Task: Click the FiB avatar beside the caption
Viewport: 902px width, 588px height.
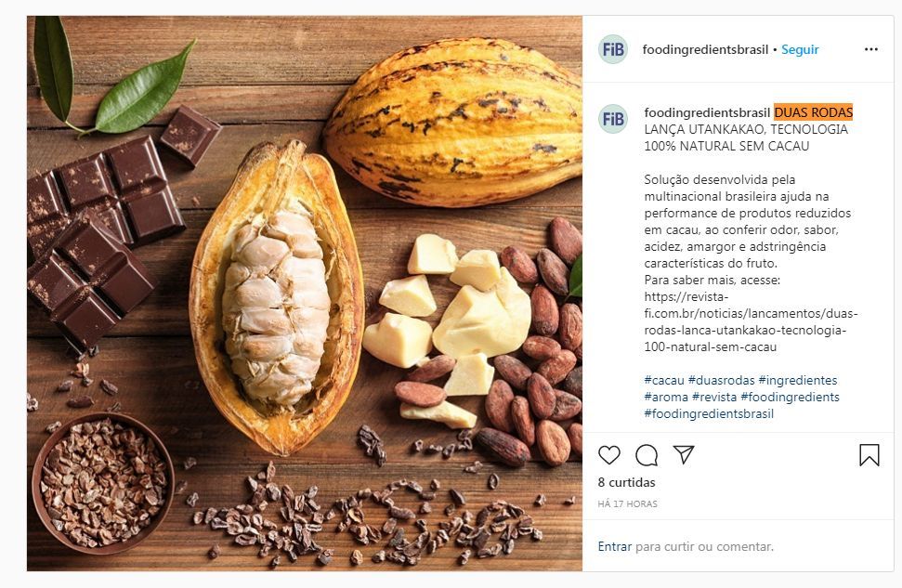Action: (x=613, y=119)
